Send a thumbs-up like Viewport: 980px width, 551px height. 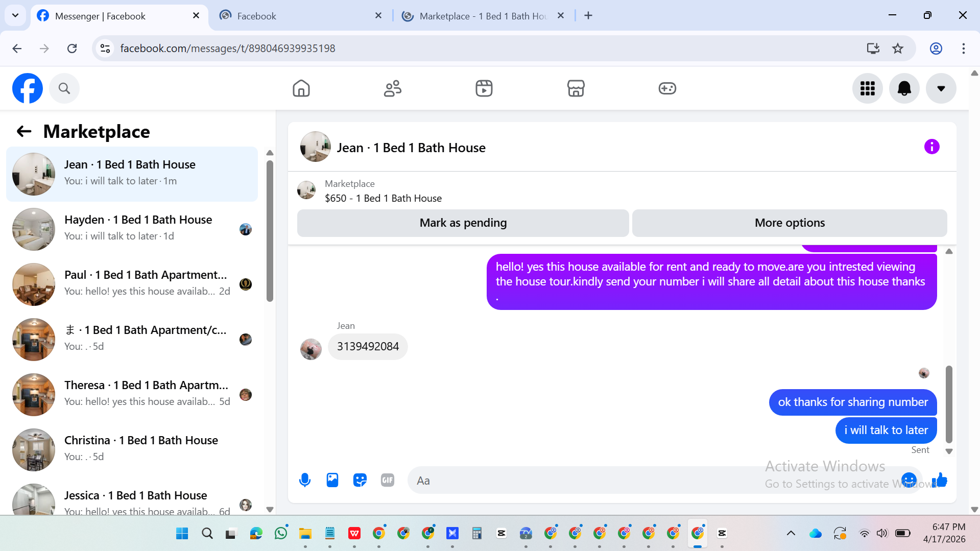[940, 480]
